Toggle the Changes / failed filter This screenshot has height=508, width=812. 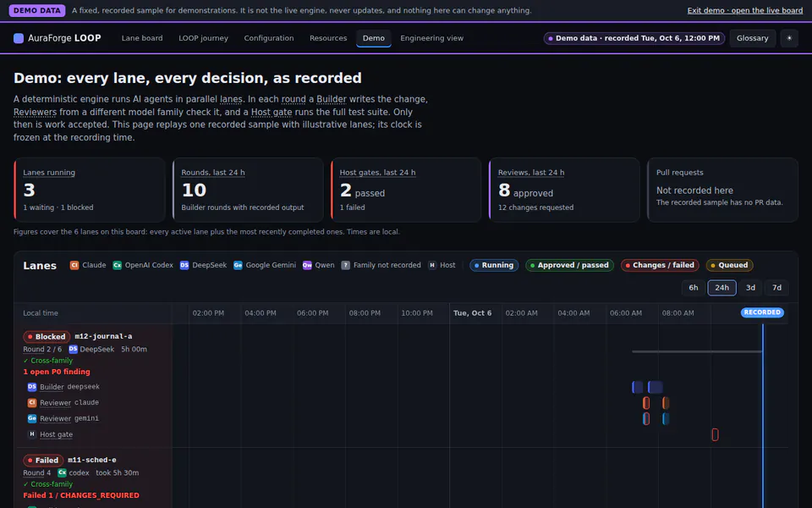point(660,265)
